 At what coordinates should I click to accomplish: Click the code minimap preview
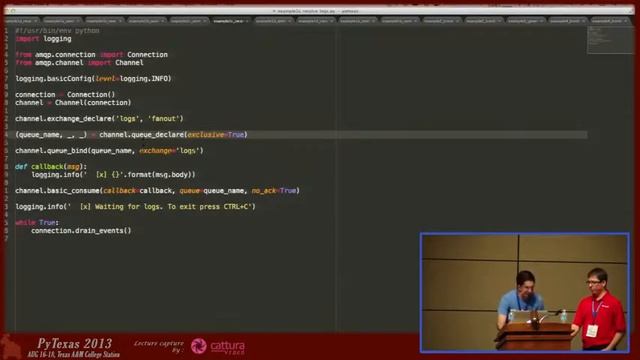coord(610,40)
